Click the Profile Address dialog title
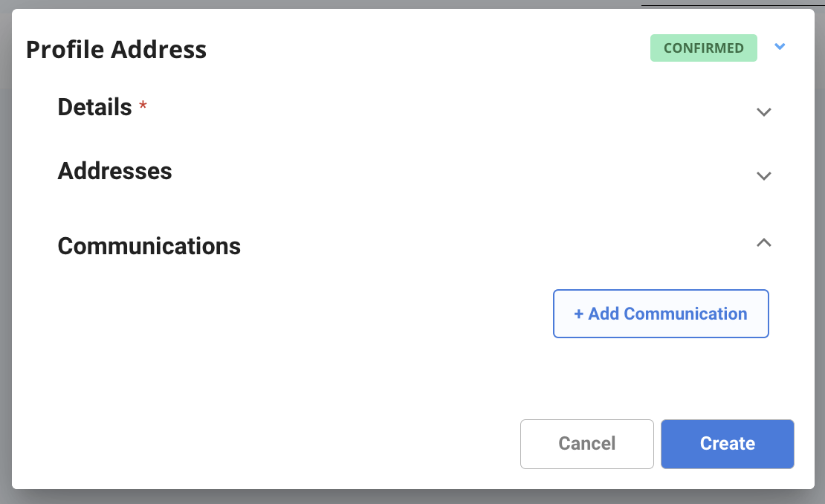Image resolution: width=825 pixels, height=504 pixels. coord(116,50)
